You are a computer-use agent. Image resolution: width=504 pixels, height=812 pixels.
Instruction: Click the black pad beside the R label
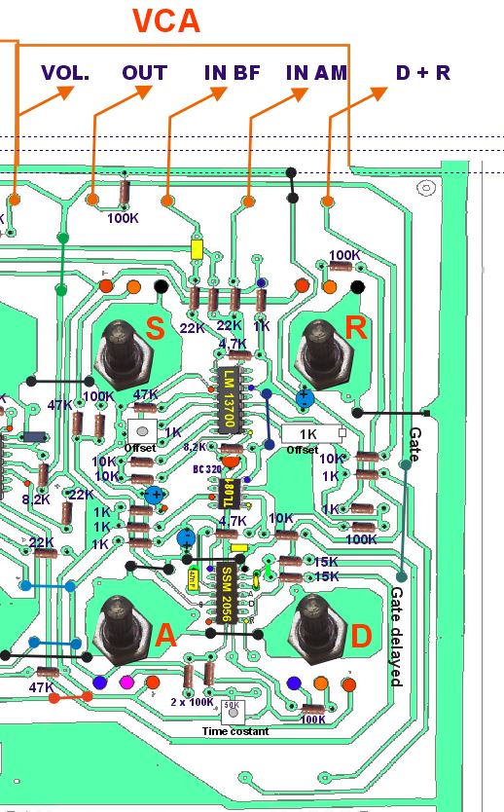(x=357, y=286)
